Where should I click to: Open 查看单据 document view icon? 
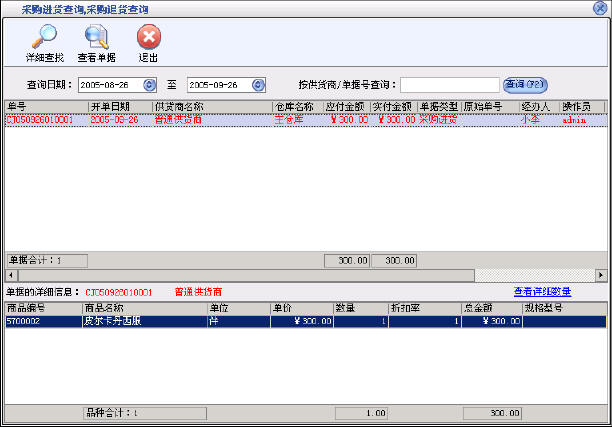tap(97, 38)
